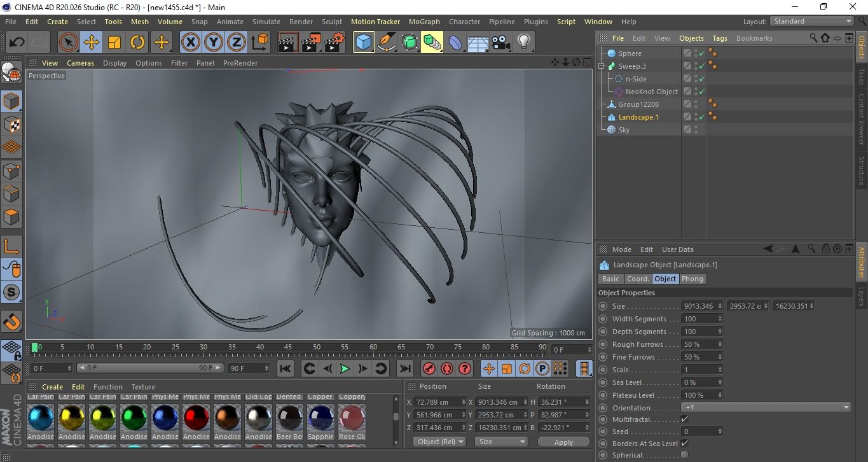This screenshot has height=462, width=868.
Task: Open the Orientation dropdown
Action: click(766, 407)
